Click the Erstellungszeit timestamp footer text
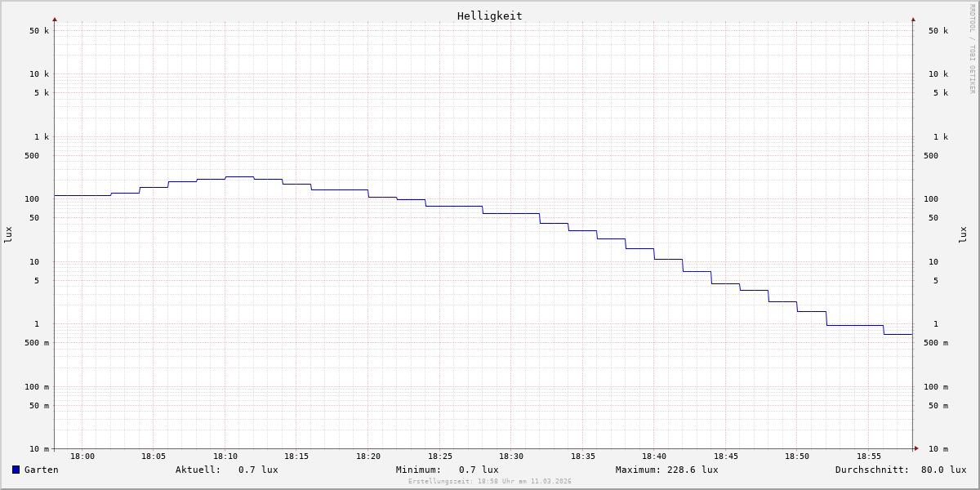Viewport: 980px width, 490px height. (x=490, y=482)
